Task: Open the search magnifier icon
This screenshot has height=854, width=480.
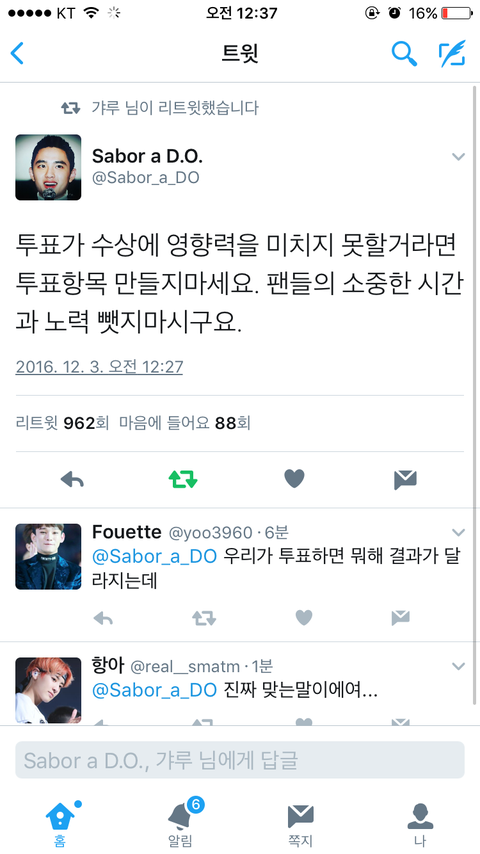Action: [404, 53]
